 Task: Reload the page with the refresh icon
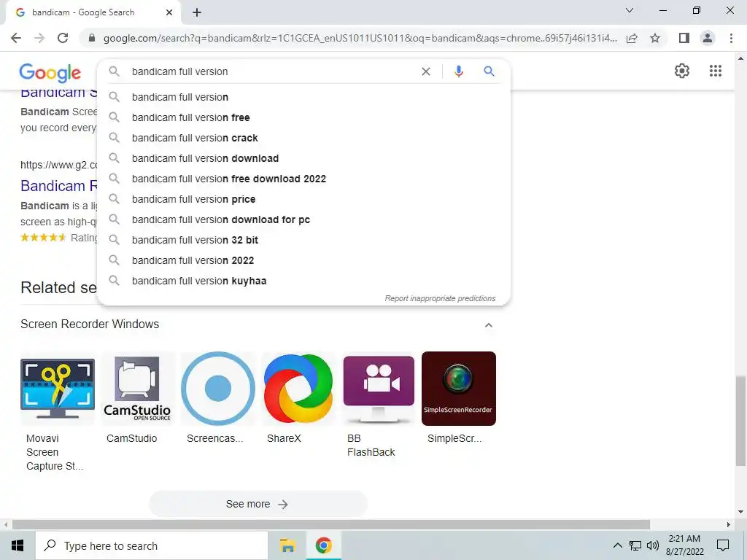click(63, 38)
